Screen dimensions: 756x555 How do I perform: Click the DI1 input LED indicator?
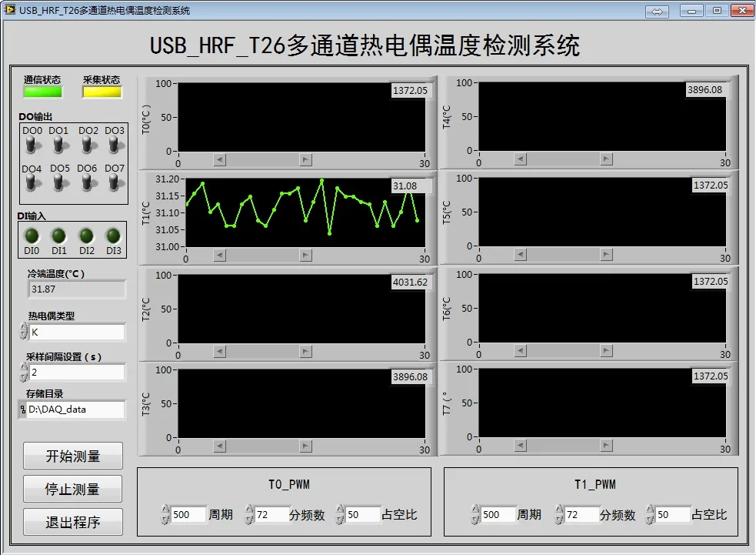coord(58,236)
